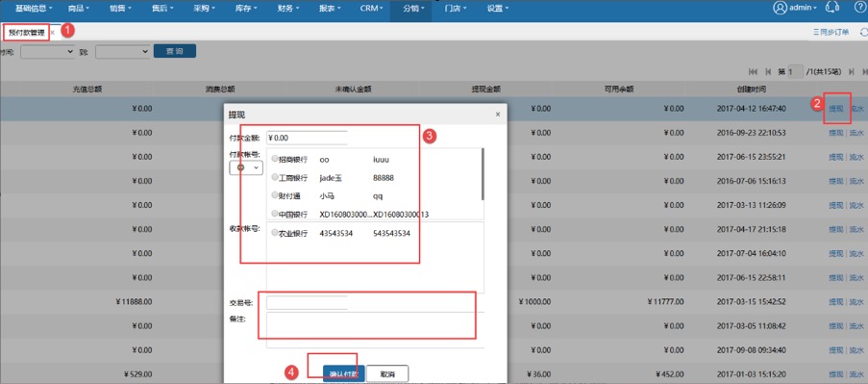Expand the 售后 menu

(162, 9)
